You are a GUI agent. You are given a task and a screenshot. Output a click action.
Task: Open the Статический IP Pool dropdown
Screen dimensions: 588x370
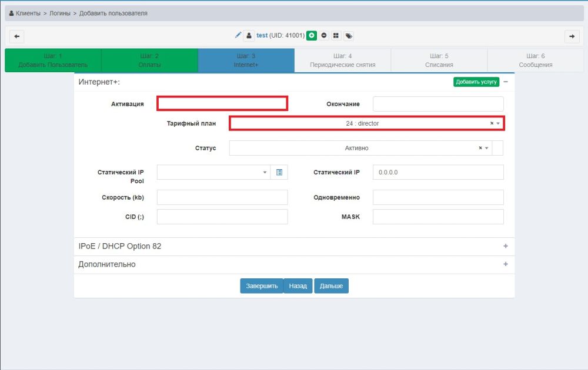click(213, 172)
